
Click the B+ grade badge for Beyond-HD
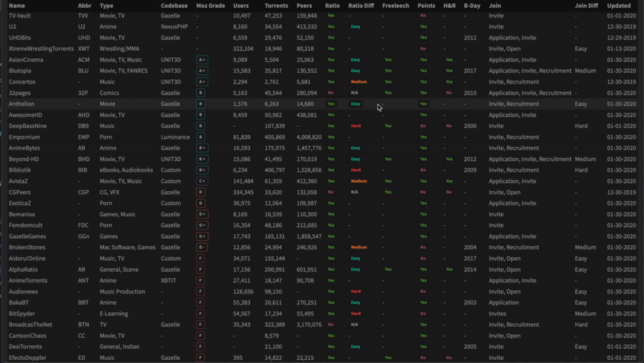(x=202, y=159)
